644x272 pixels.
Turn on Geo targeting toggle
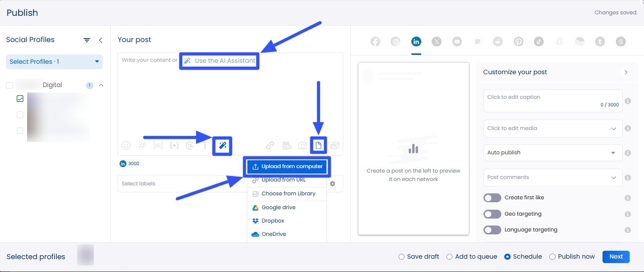tap(492, 214)
